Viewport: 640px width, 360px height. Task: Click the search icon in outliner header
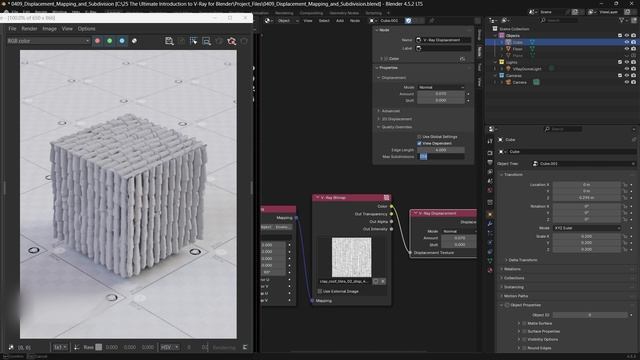click(x=543, y=20)
